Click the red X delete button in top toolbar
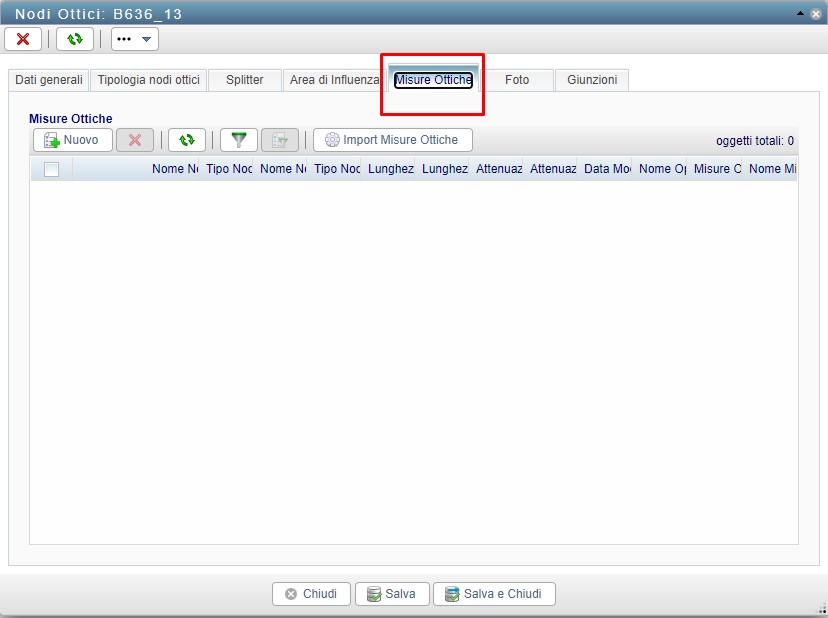 (x=23, y=39)
